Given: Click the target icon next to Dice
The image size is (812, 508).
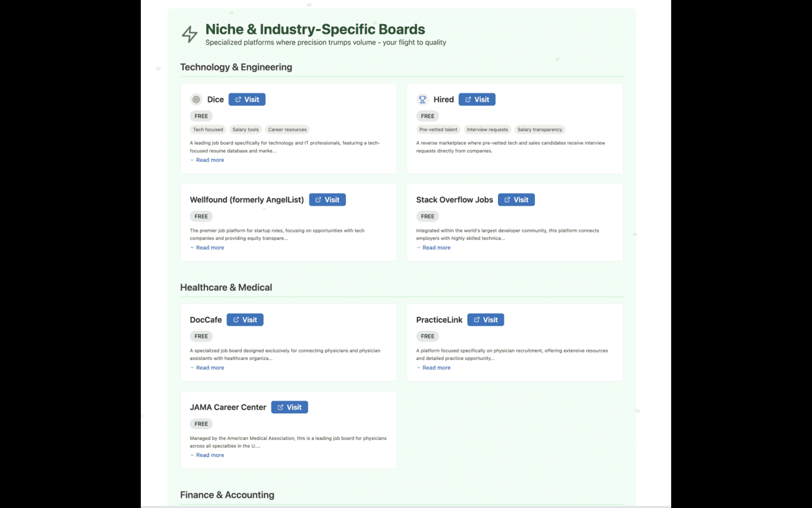Looking at the screenshot, I should [196, 100].
